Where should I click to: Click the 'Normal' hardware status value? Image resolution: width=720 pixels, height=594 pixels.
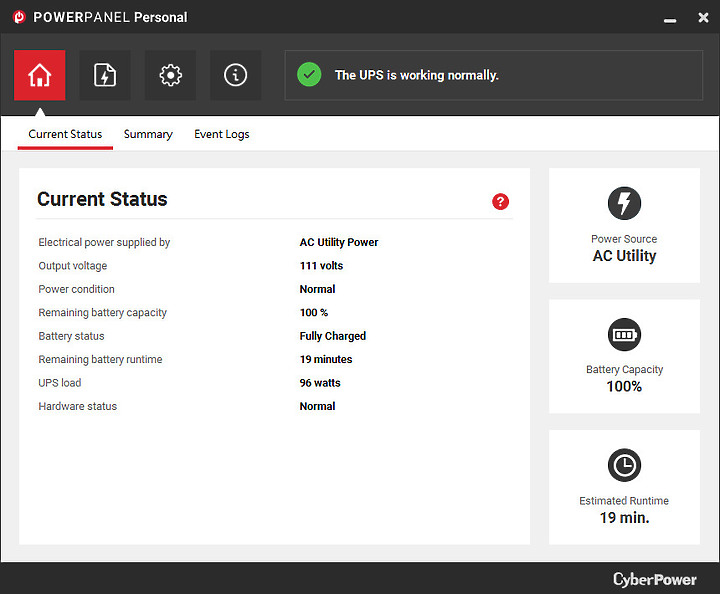click(x=317, y=406)
